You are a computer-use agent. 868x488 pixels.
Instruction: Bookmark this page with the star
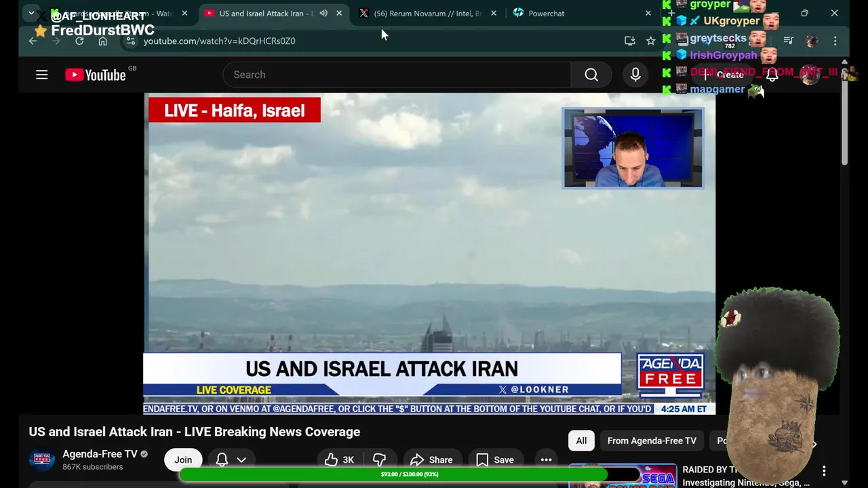tap(651, 41)
